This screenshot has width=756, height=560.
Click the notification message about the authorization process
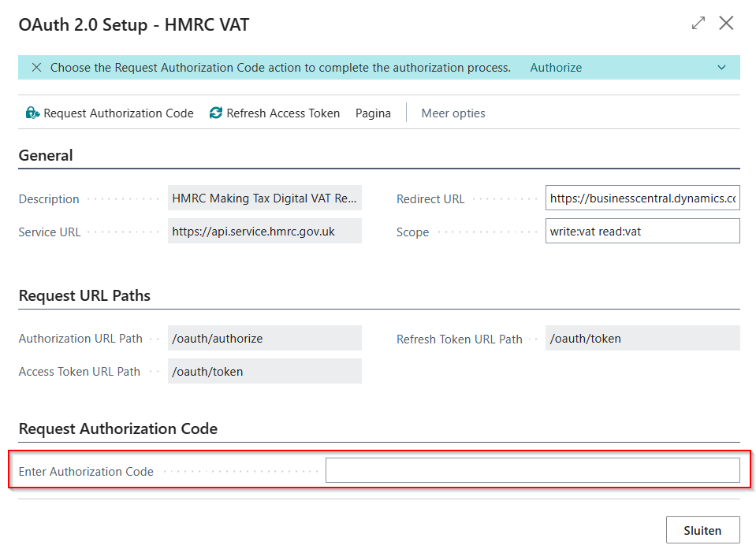coord(281,68)
